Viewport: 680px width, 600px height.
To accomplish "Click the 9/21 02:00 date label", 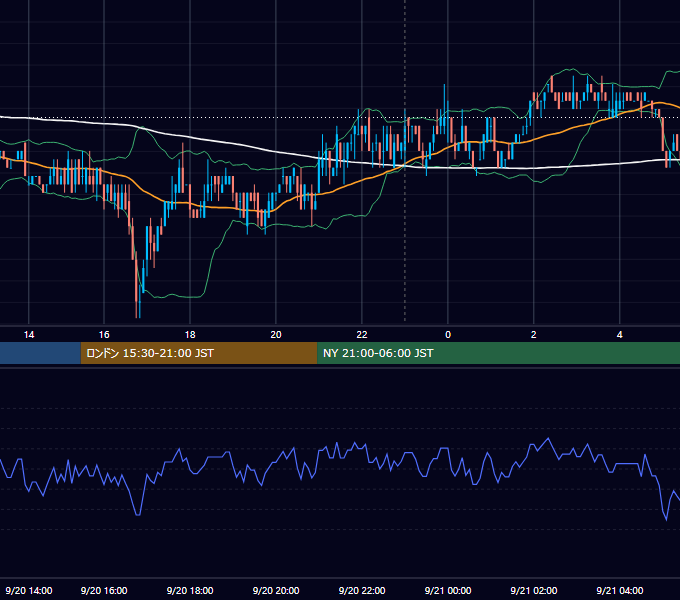I will point(534,590).
